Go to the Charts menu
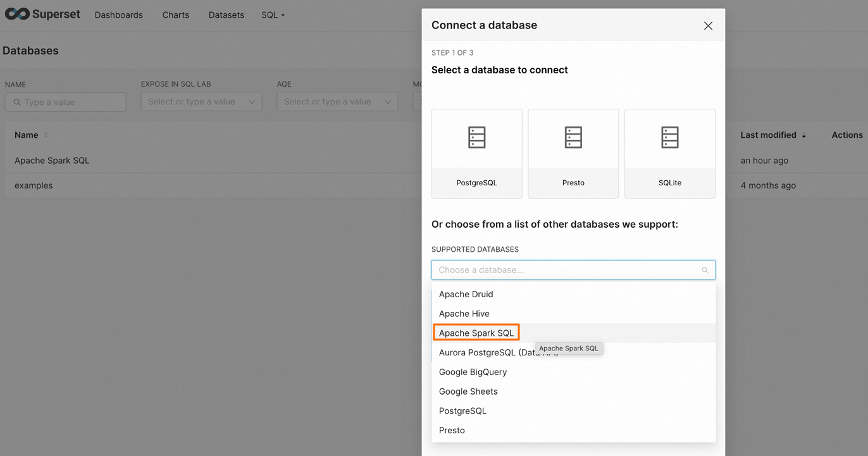 (176, 15)
